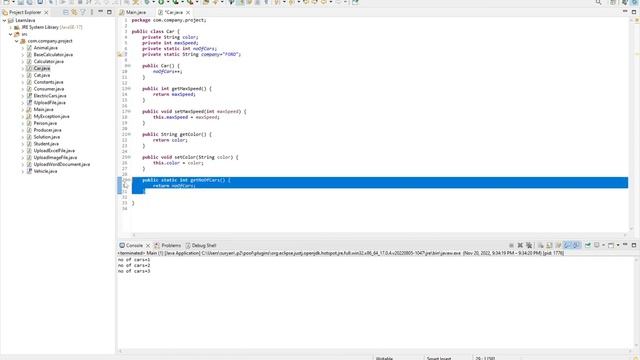Expand the Animal.java tree node
Screen dimensions: 640x360
click(23, 48)
